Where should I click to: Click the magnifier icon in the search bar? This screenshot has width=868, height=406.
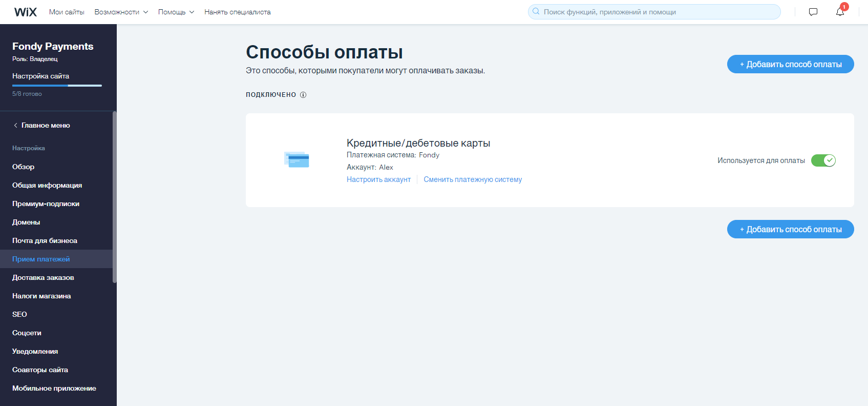(x=536, y=11)
